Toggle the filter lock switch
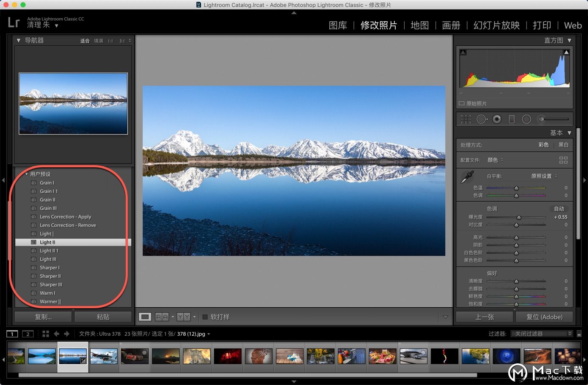The width and height of the screenshot is (588, 385). tap(579, 334)
